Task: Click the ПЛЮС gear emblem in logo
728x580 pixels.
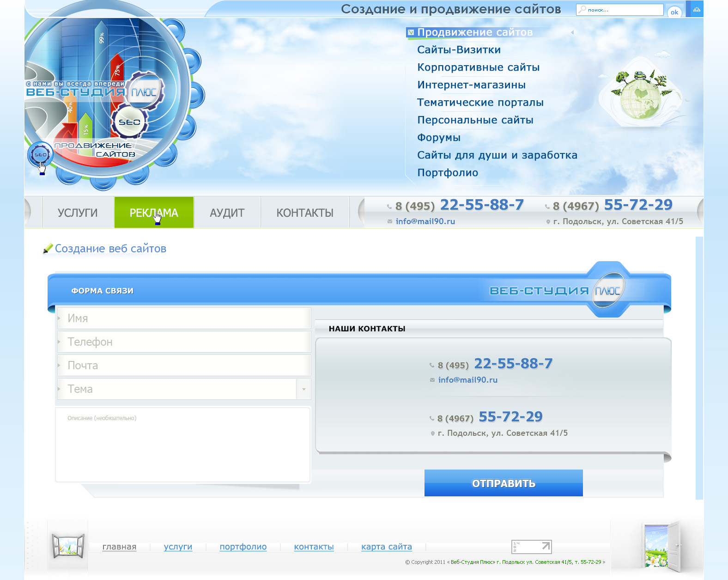Action: tap(144, 92)
